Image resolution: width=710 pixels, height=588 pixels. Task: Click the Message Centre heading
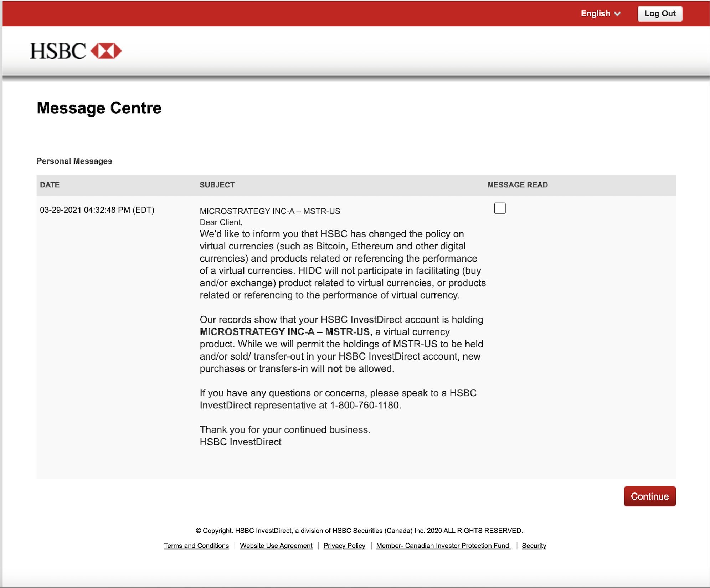click(x=99, y=108)
